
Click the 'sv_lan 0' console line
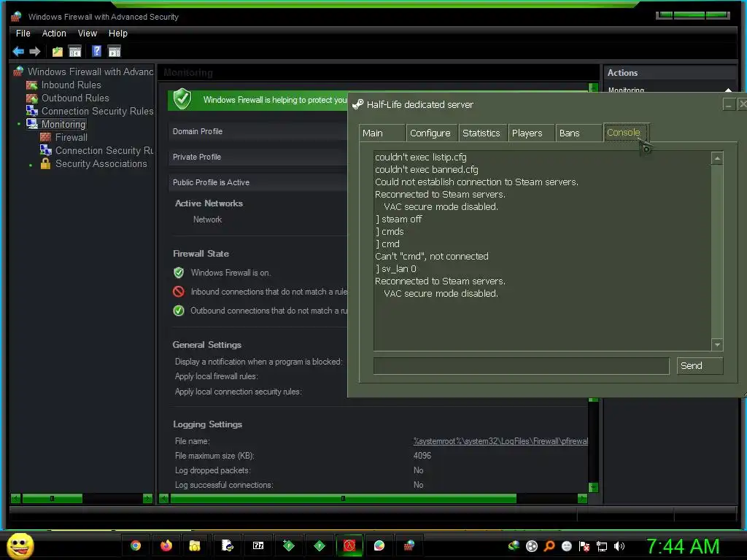click(395, 269)
